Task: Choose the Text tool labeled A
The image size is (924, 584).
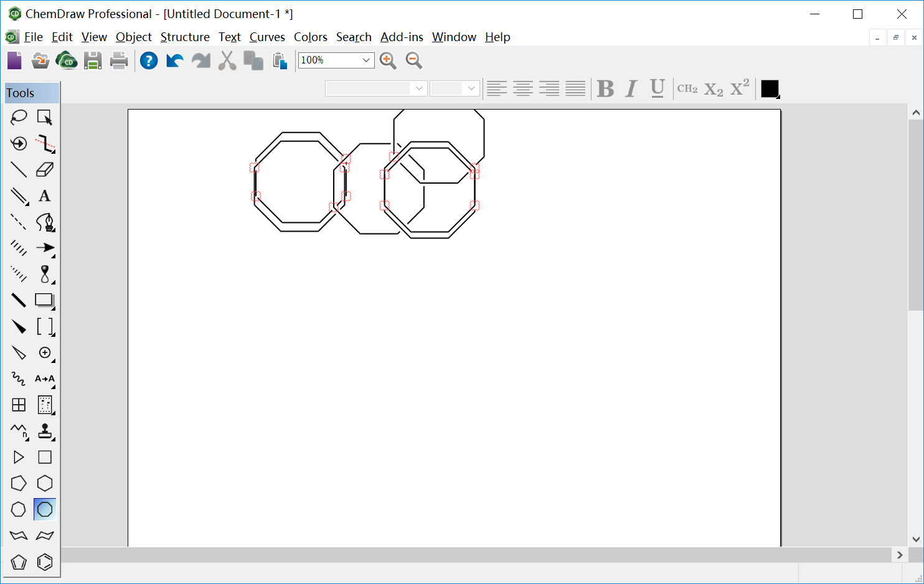Action: [45, 195]
